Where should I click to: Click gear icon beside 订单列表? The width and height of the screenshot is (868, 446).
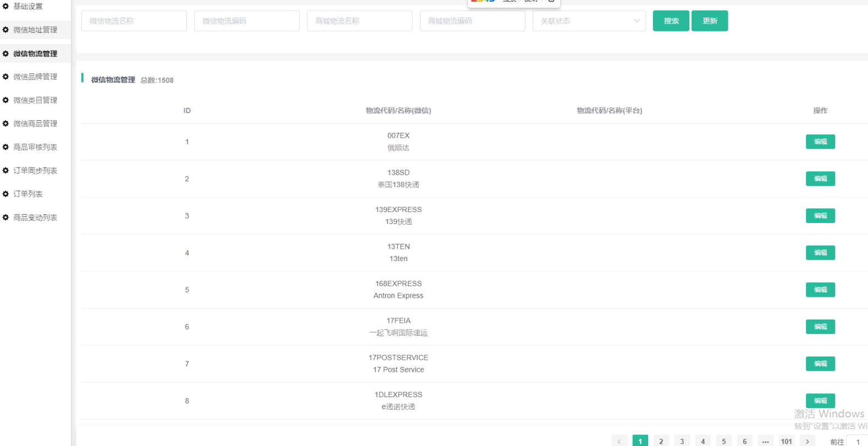coord(5,194)
